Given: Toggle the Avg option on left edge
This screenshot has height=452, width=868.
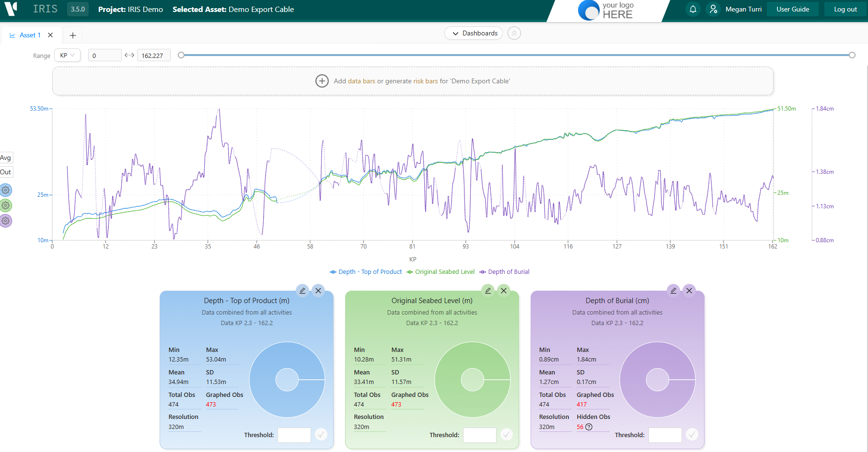Looking at the screenshot, I should coord(6,158).
